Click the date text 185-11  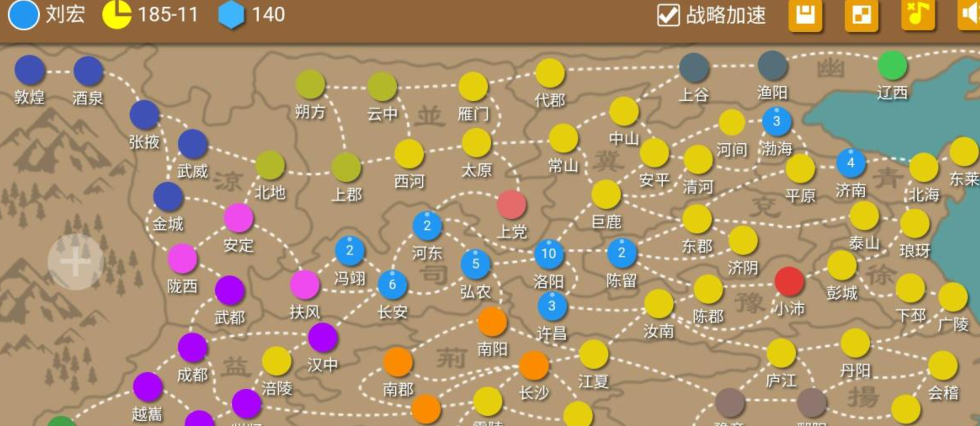point(168,15)
